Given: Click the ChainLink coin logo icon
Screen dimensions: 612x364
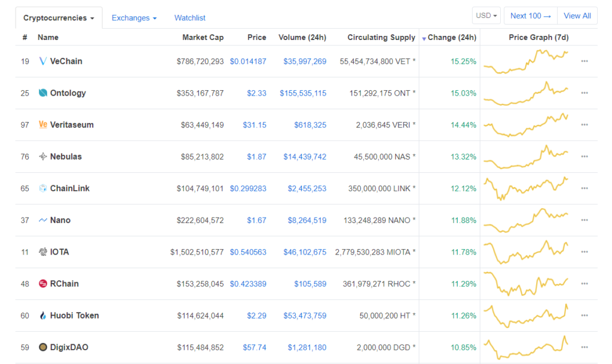Looking at the screenshot, I should pyautogui.click(x=43, y=188).
